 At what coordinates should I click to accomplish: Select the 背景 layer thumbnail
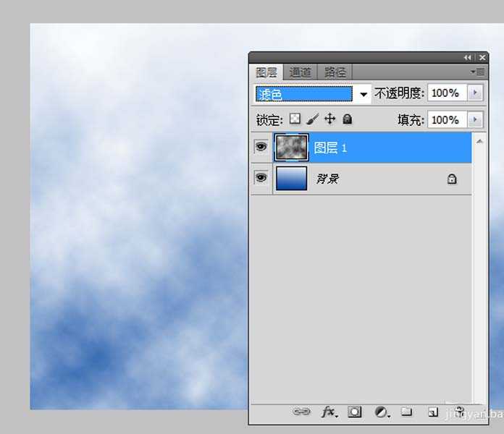[x=292, y=178]
